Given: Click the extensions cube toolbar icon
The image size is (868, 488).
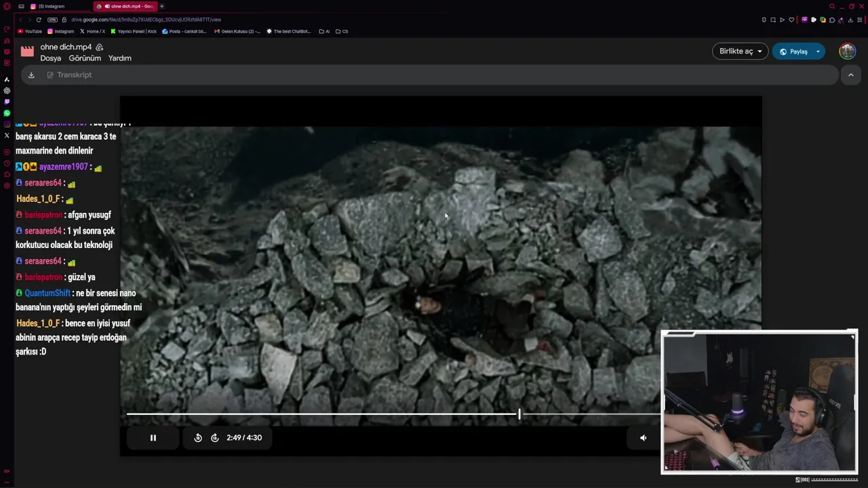Looking at the screenshot, I should click(x=831, y=20).
